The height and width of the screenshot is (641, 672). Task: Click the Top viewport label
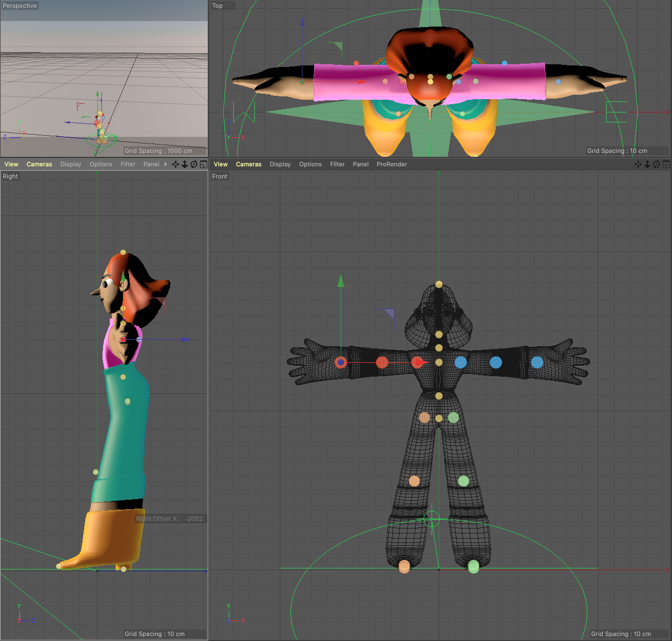218,6
